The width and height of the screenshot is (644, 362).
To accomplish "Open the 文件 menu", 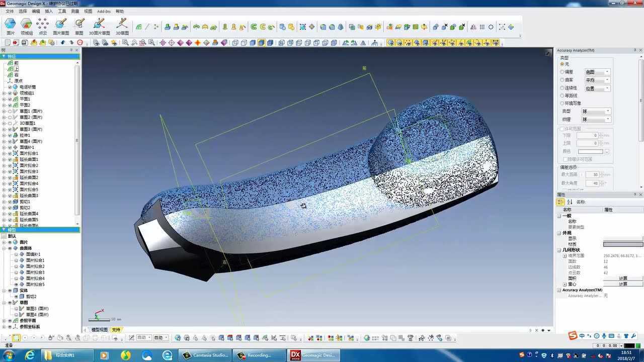I will point(10,11).
